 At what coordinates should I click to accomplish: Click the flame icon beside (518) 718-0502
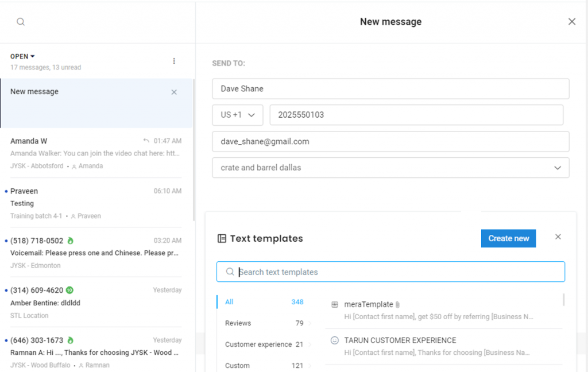71,241
